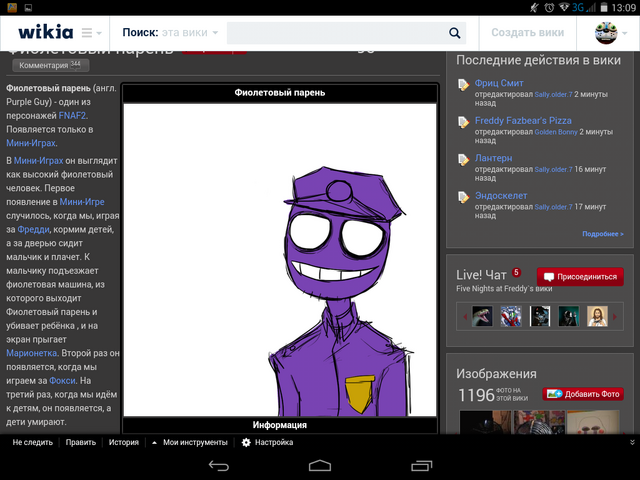
Task: Click 'Подробнее >' for more activity
Action: (603, 234)
